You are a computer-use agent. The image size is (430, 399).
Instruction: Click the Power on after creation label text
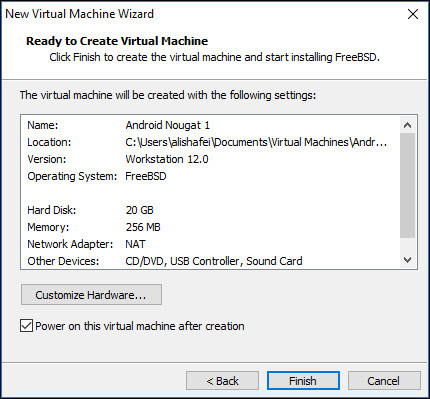140,326
